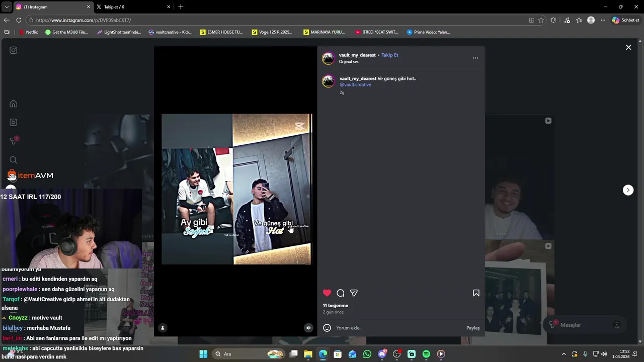This screenshot has width=644, height=362.
Task: Close the 'Takip et / X' tab
Action: [x=169, y=7]
